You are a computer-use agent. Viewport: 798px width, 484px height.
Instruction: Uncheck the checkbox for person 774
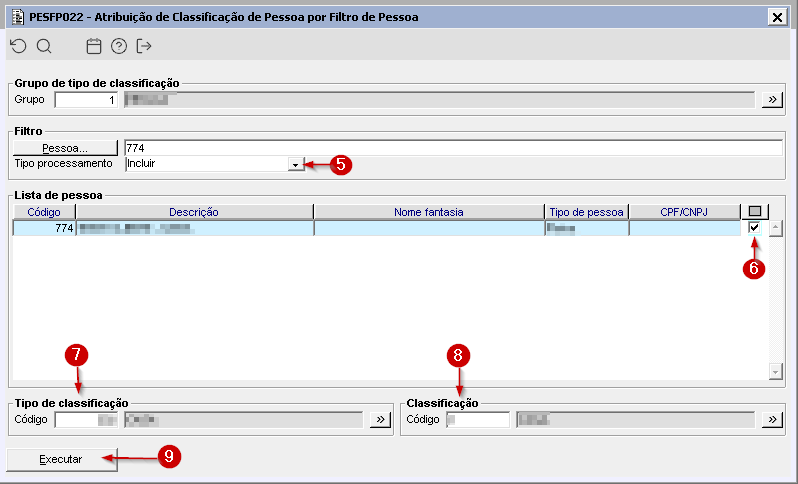click(754, 227)
